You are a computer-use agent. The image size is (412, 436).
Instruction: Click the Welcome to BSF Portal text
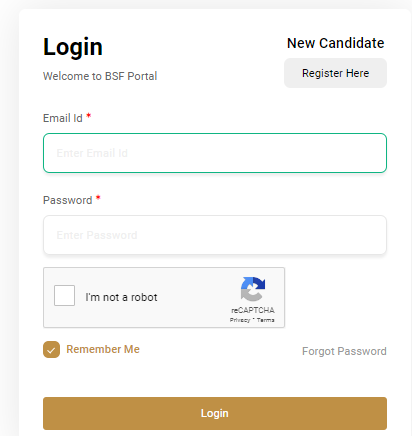pyautogui.click(x=100, y=76)
